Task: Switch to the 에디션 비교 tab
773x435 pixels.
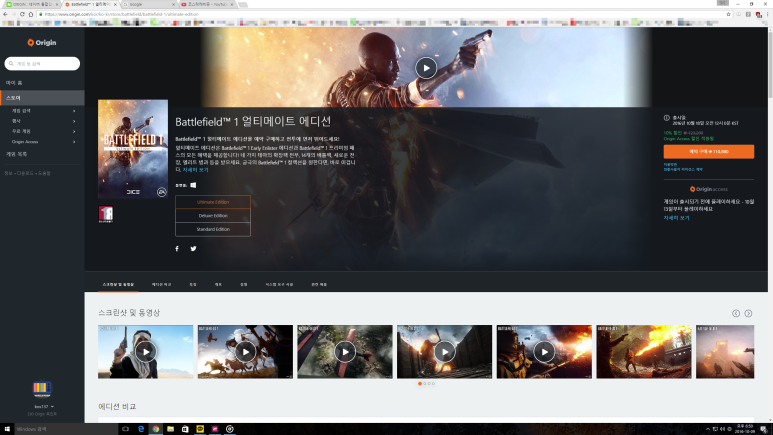Action: pos(161,285)
